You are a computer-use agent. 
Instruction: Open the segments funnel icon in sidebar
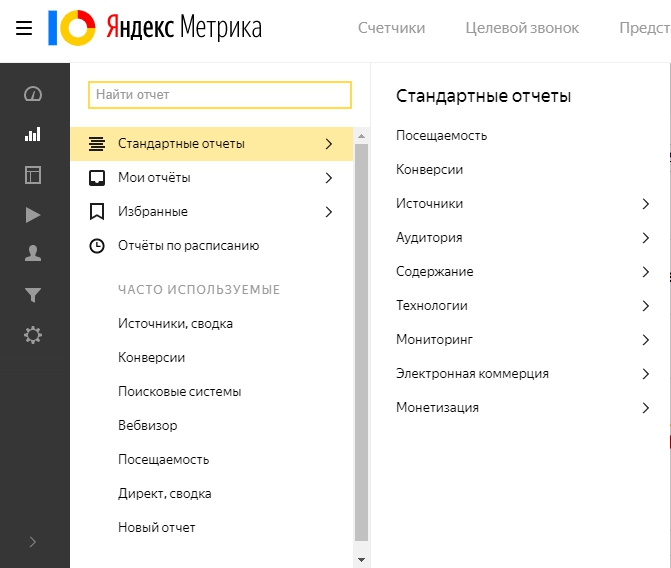(x=33, y=295)
